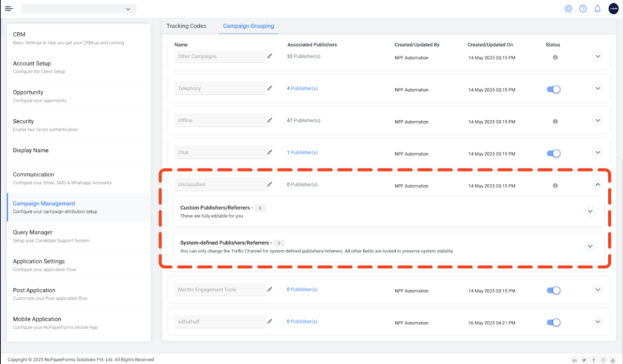Expand System-defined Publishers/Referrers section
623x364 pixels.
click(590, 246)
